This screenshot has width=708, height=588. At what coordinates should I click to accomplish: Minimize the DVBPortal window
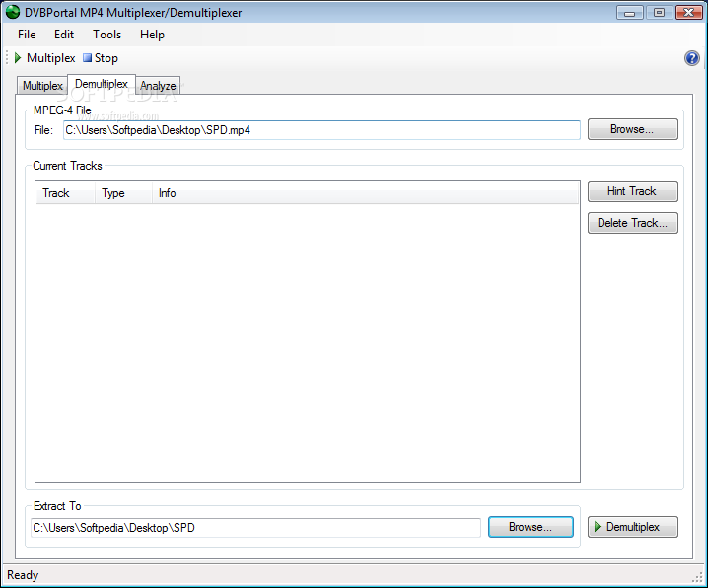coord(629,13)
